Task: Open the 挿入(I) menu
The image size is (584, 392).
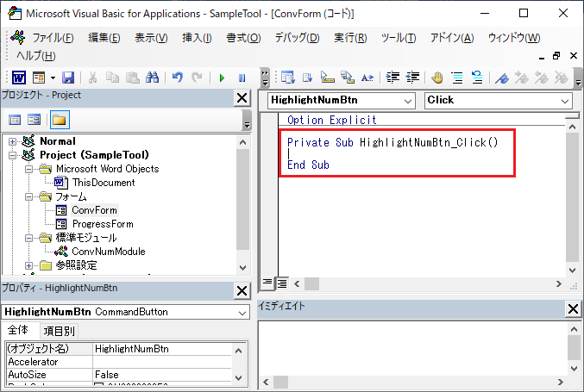Action: [197, 38]
